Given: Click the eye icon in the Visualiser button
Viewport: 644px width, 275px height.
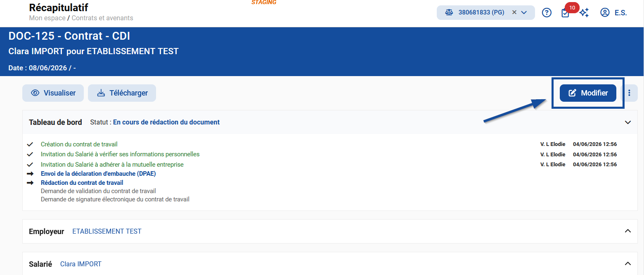Looking at the screenshot, I should click(35, 93).
